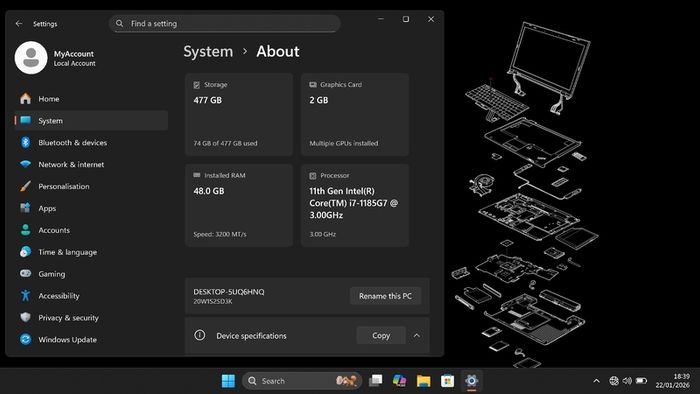The width and height of the screenshot is (700, 394).
Task: Click the search magnifier icon in Settings
Action: [x=120, y=23]
